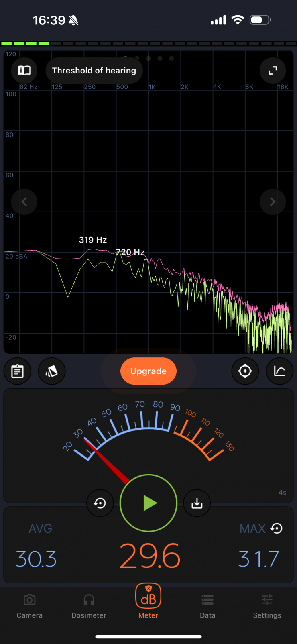Tap the 4s response time label
Screen dimensions: 297x644
282,493
